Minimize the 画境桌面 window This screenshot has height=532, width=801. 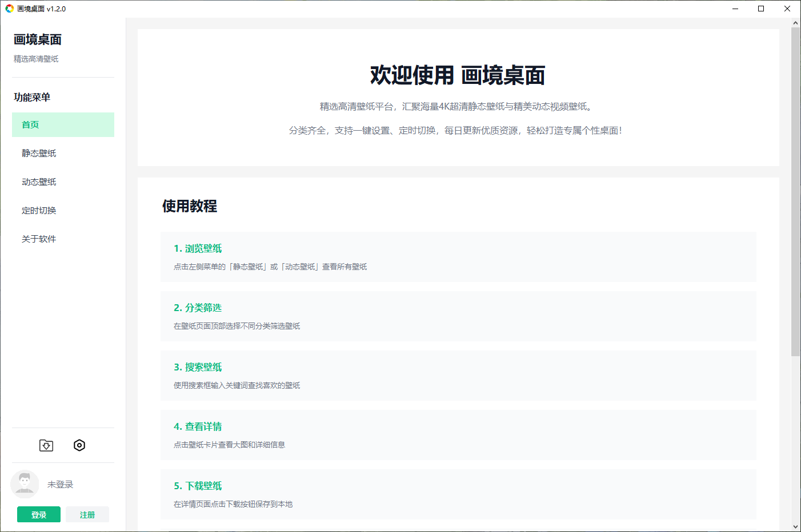[735, 9]
